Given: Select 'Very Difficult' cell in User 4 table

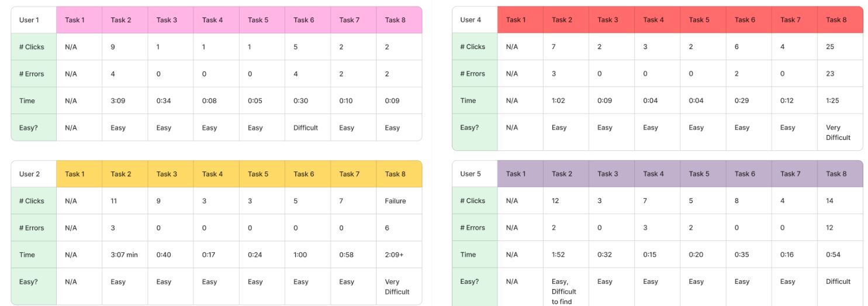Looking at the screenshot, I should (x=838, y=132).
